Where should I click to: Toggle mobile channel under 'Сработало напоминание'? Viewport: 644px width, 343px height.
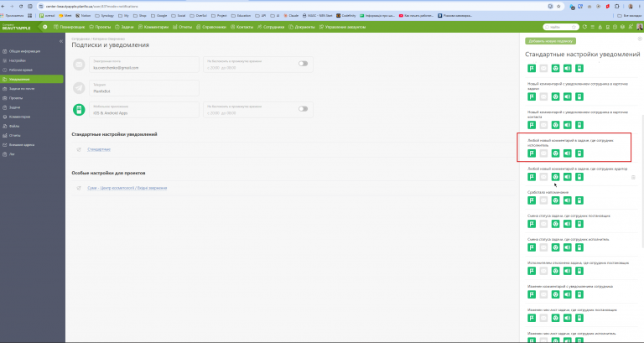[579, 200]
